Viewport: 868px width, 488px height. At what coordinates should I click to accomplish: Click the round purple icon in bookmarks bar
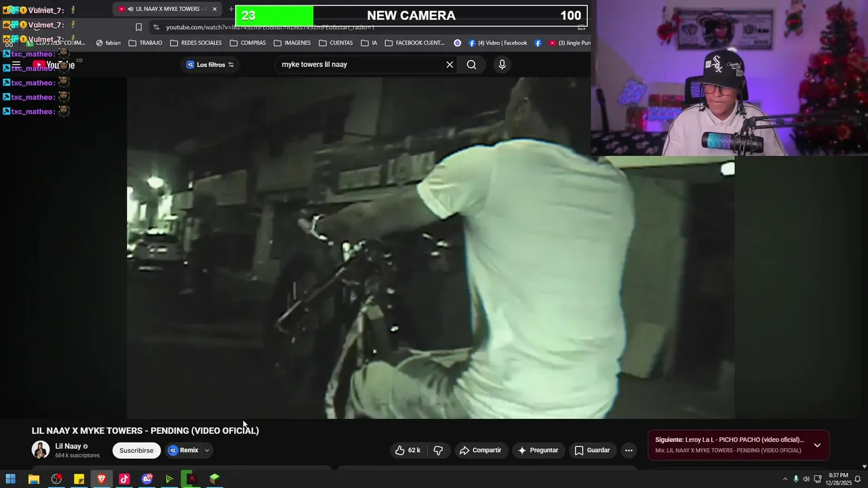click(458, 43)
